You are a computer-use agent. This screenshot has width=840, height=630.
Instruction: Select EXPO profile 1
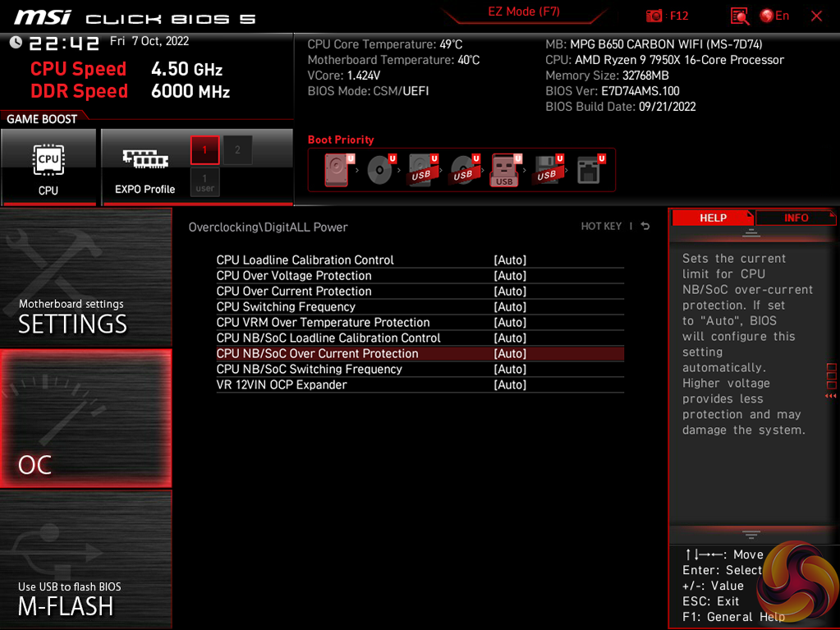coord(204,150)
